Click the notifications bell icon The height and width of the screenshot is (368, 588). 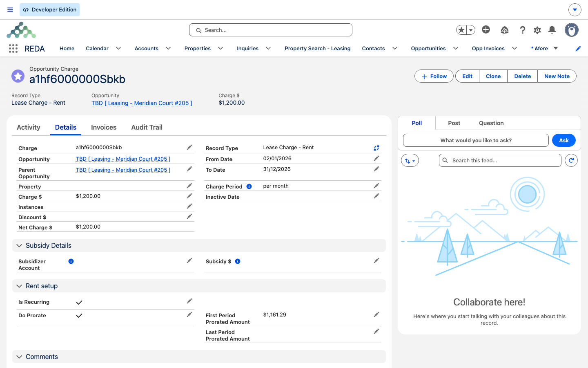(552, 30)
